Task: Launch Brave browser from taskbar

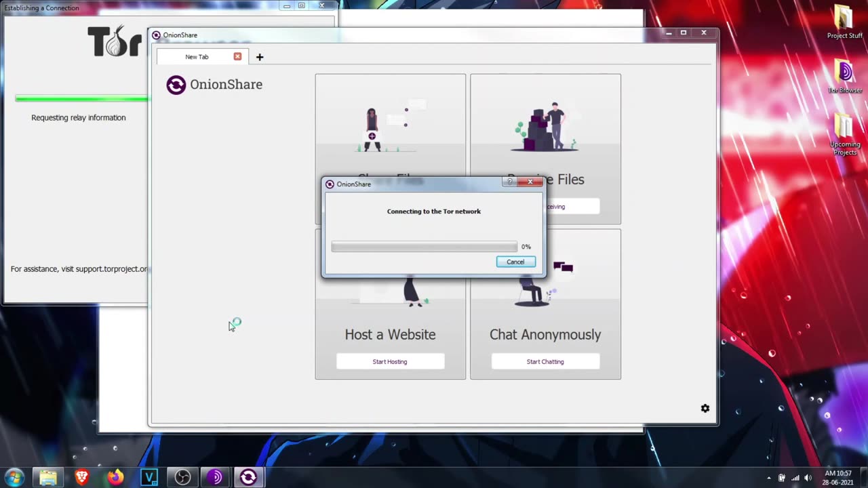Action: pyautogui.click(x=81, y=477)
